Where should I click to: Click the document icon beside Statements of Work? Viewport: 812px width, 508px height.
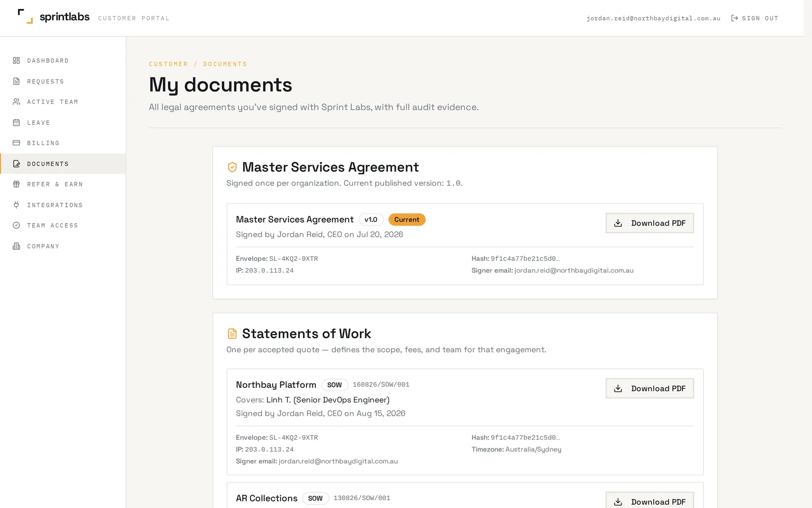(x=232, y=333)
